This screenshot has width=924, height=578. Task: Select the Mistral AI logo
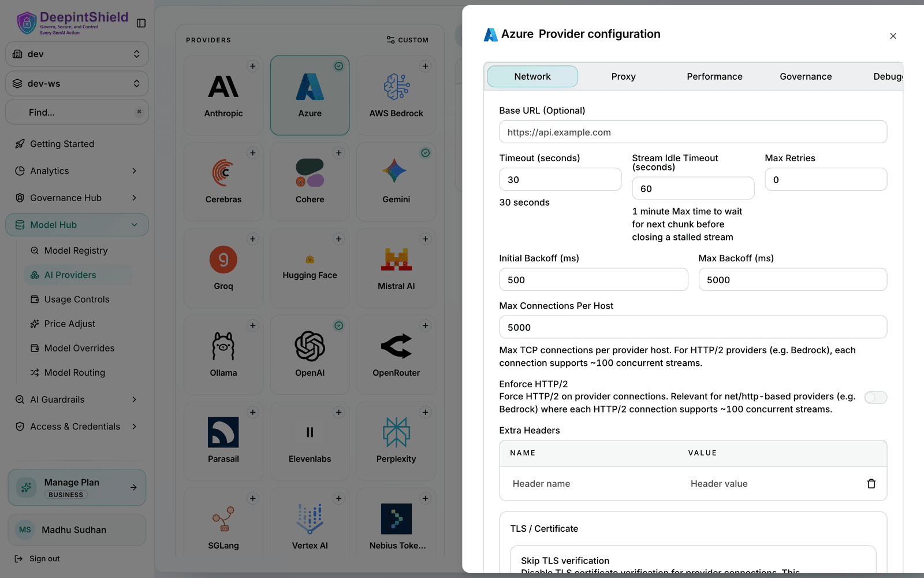click(397, 260)
